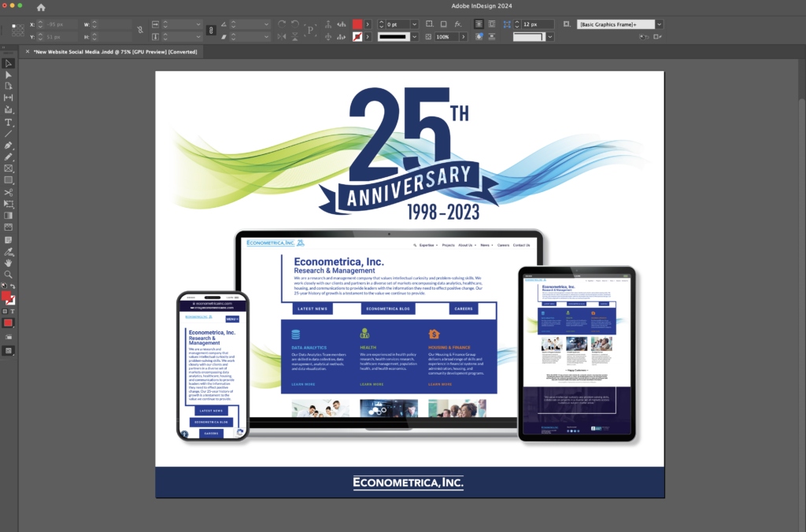Select the Gradient Feather tool
The image size is (806, 532).
(x=8, y=227)
